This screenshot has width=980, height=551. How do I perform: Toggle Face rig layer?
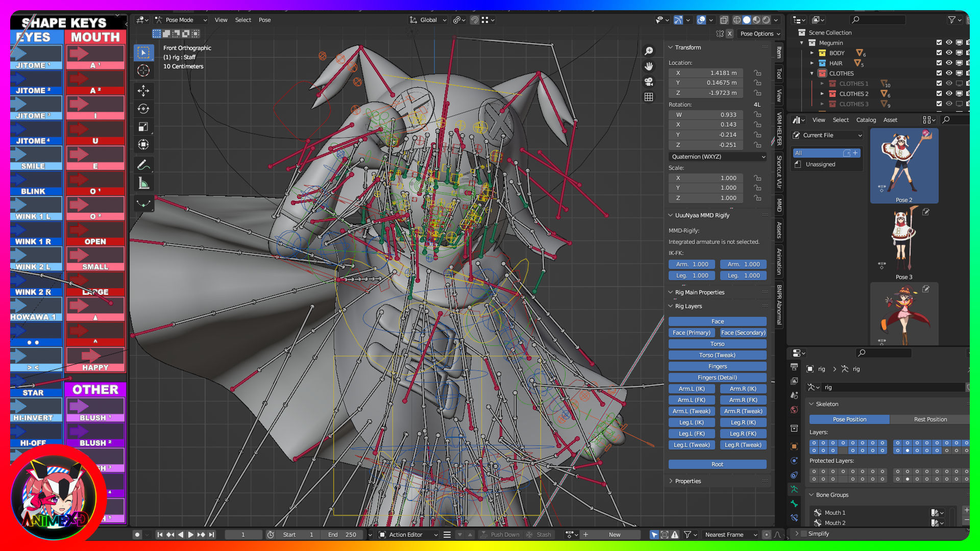tap(717, 321)
